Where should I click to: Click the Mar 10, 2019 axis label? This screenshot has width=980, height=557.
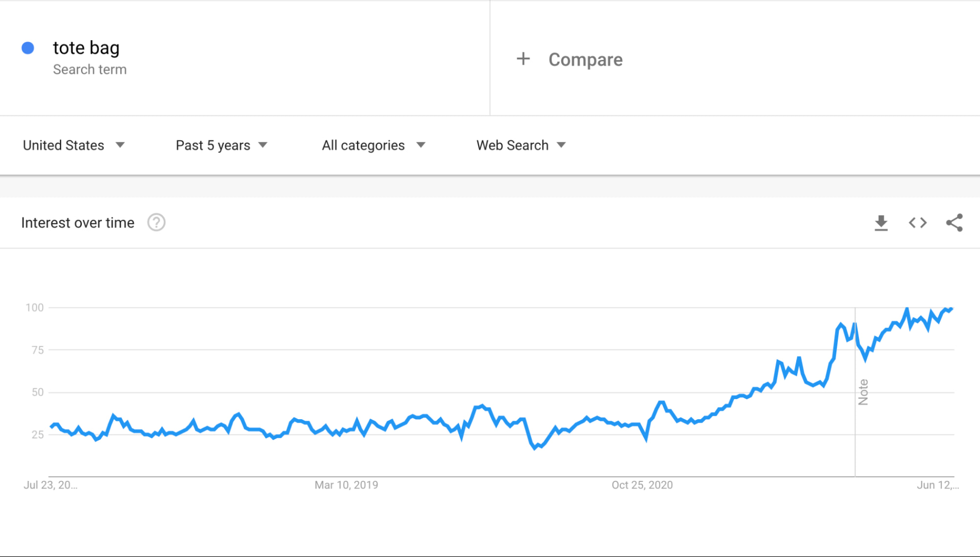tap(346, 485)
